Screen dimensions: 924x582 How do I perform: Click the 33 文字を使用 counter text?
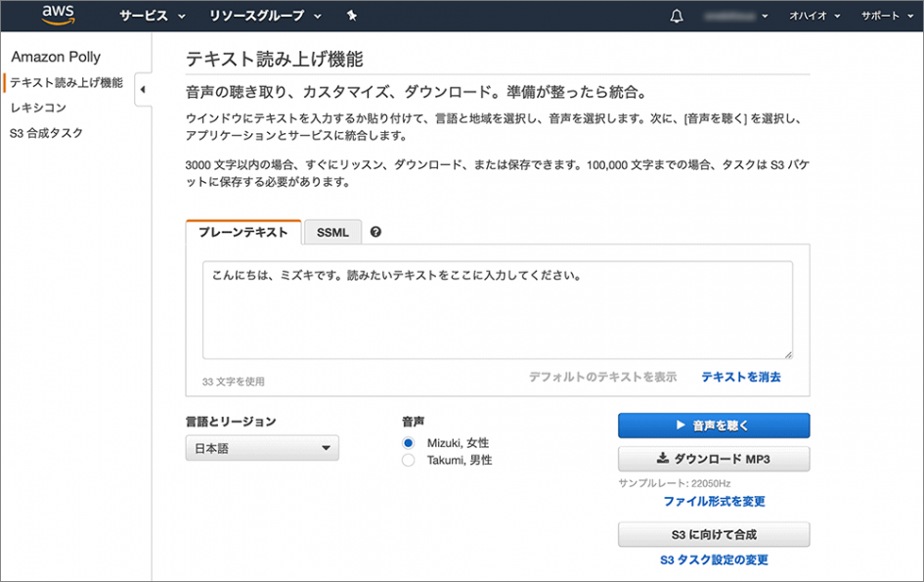pyautogui.click(x=234, y=381)
